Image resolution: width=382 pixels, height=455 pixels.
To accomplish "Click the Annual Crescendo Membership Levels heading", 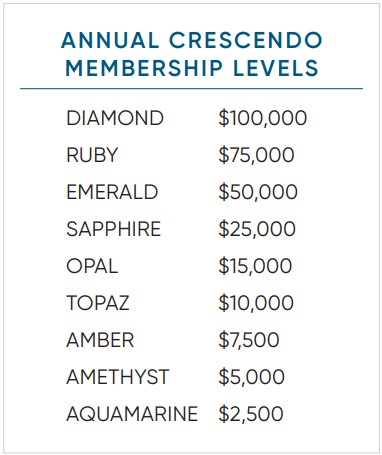I will point(192,54).
